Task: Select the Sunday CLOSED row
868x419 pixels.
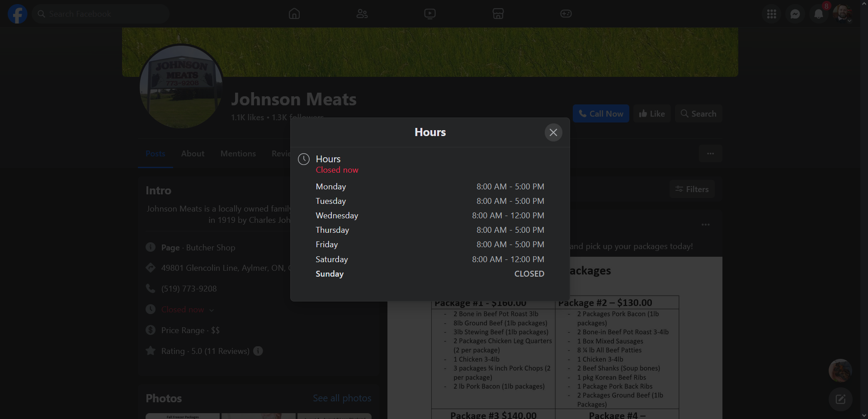Action: coord(430,274)
